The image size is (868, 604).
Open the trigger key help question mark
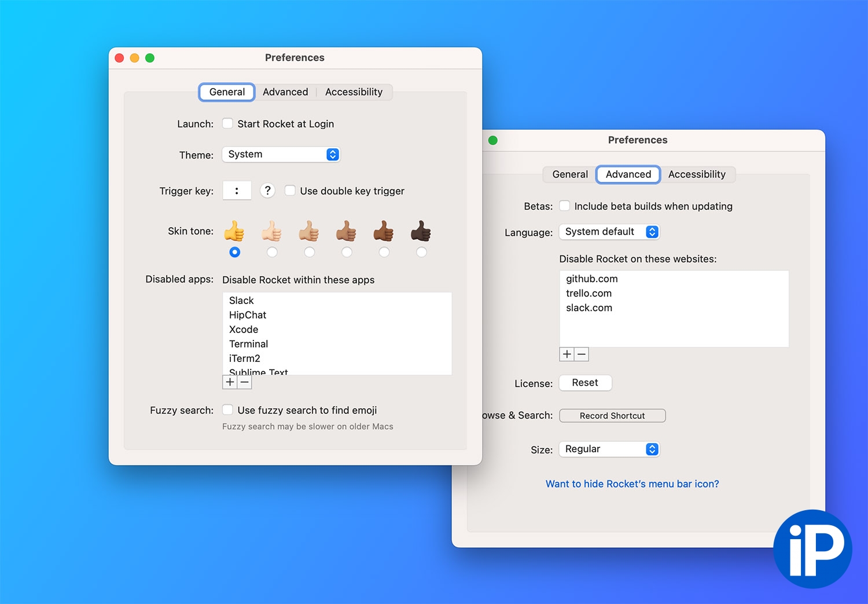pyautogui.click(x=267, y=191)
